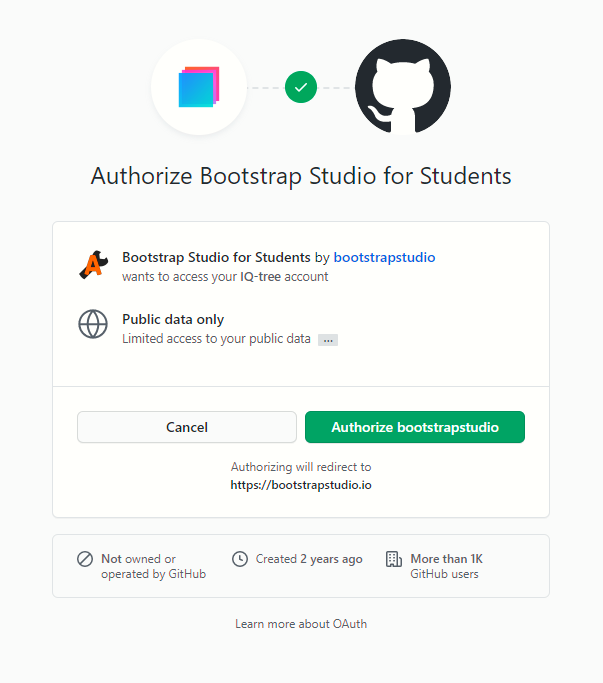Open Learn more about OAuth link
Screen dimensions: 603x683
301,624
